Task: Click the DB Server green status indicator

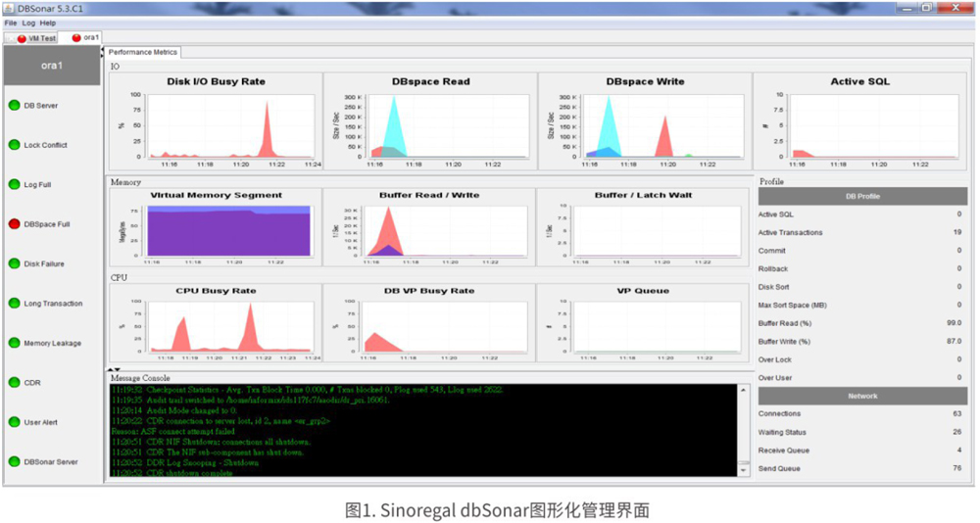Action: click(15, 105)
